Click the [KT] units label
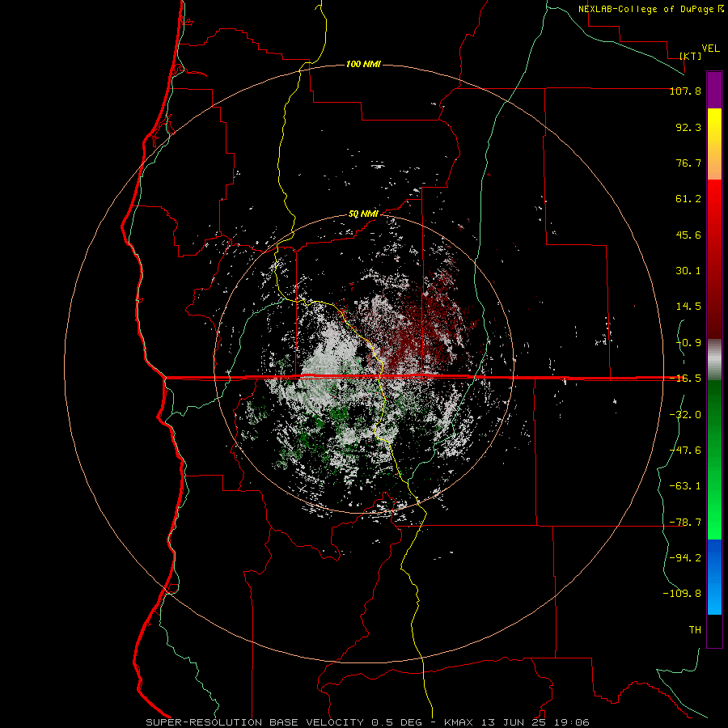728x728 pixels. click(691, 56)
